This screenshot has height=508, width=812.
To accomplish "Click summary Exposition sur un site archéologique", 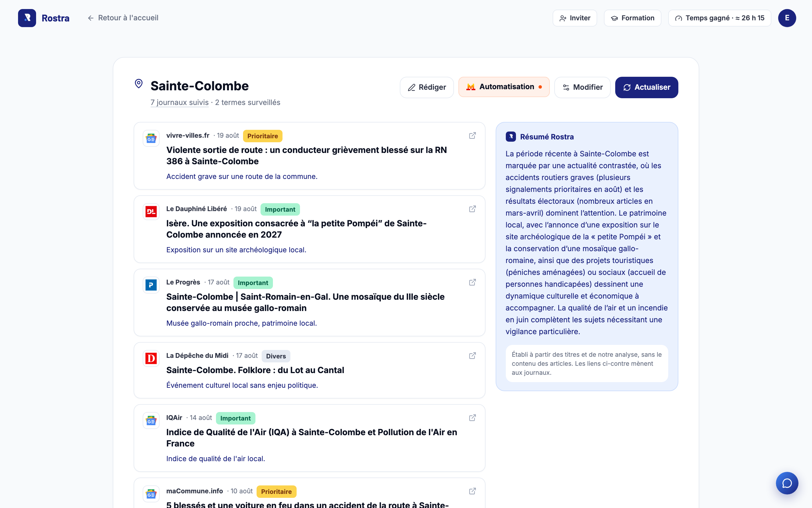I will click(236, 250).
